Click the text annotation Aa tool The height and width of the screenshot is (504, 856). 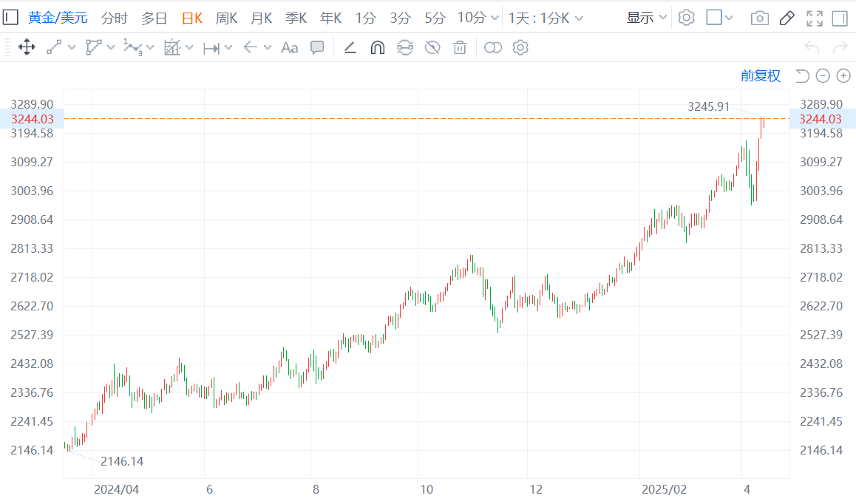pyautogui.click(x=289, y=48)
